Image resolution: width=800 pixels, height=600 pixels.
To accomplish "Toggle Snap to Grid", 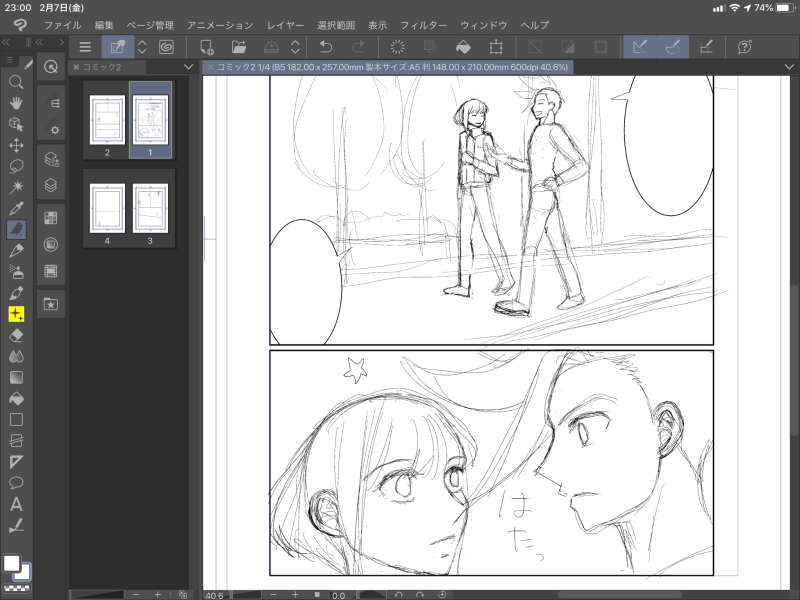I will 706,47.
